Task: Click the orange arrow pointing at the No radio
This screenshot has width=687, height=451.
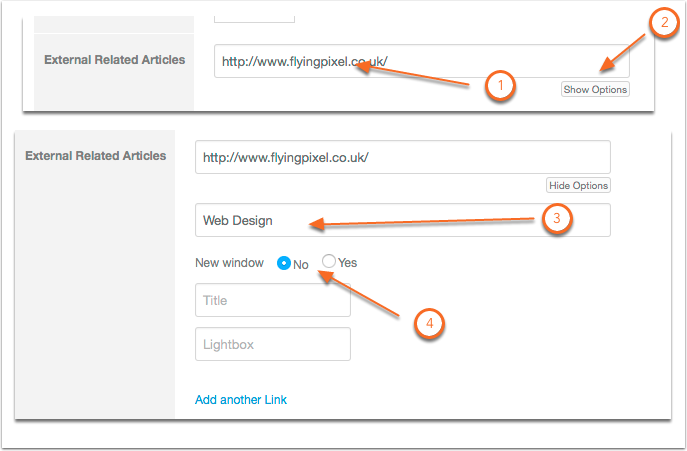Action: pyautogui.click(x=358, y=294)
